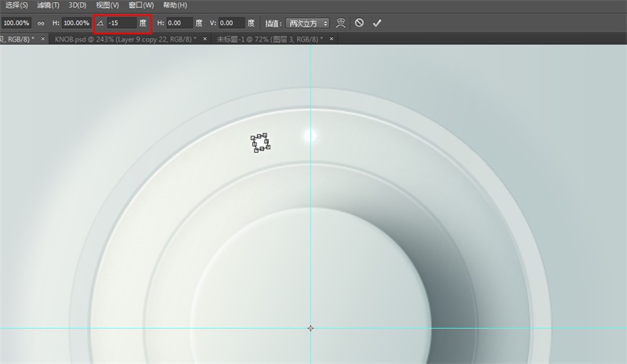627x364 pixels.
Task: Toggle warp mode icon in options bar
Action: point(341,23)
